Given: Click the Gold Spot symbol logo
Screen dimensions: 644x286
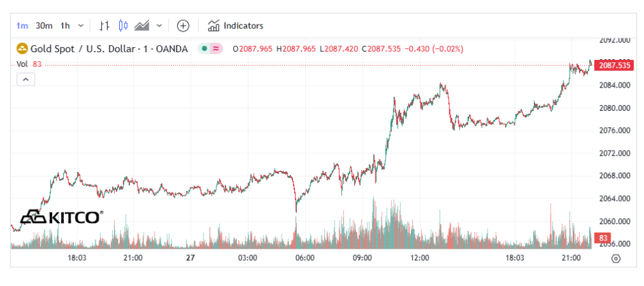Looking at the screenshot, I should (x=22, y=49).
